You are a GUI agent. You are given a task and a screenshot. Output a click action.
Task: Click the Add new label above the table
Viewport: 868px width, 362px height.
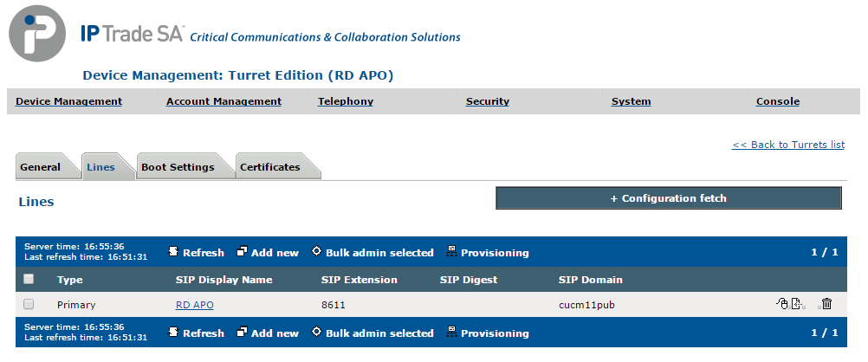pyautogui.click(x=275, y=252)
